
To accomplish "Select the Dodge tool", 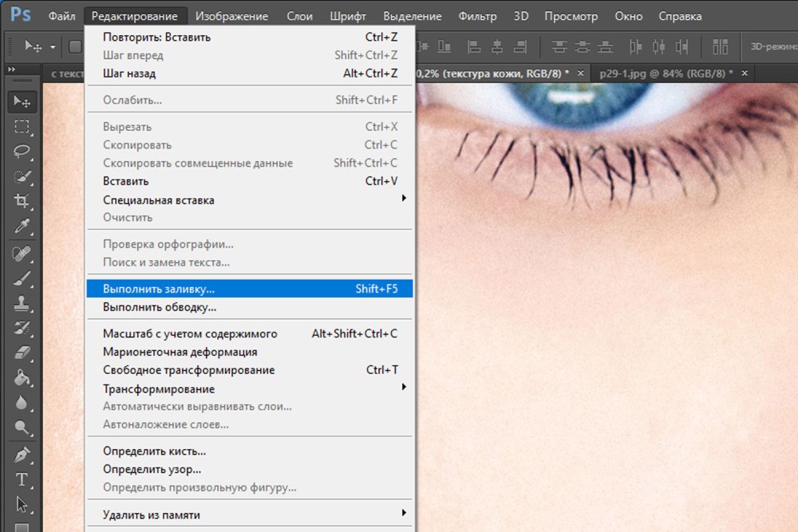I will click(x=22, y=428).
